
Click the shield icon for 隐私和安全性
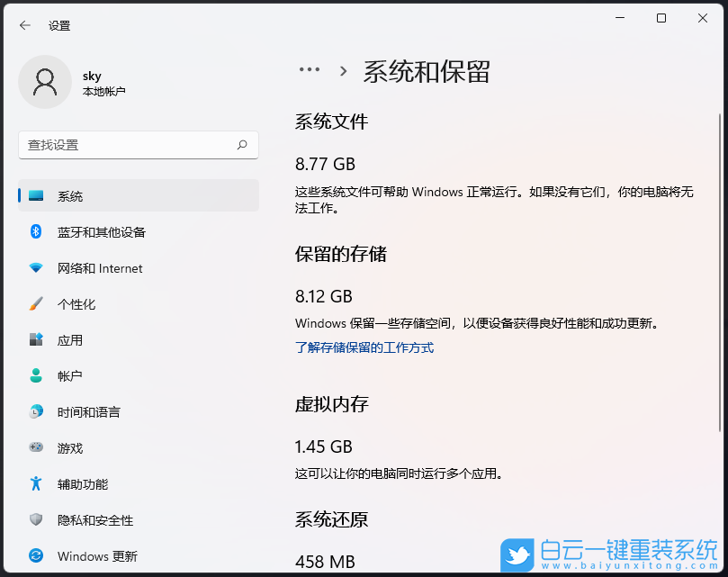(x=36, y=520)
